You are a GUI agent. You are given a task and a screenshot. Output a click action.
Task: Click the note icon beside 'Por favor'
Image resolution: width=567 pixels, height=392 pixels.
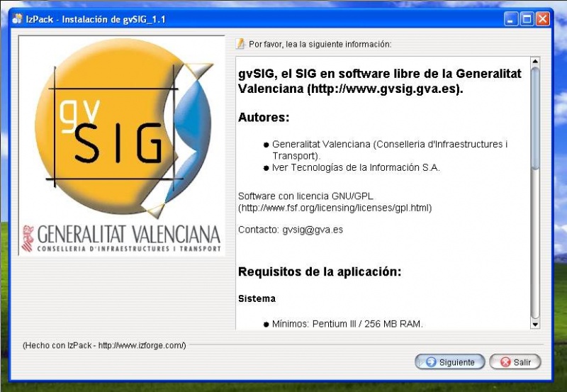[x=241, y=44]
